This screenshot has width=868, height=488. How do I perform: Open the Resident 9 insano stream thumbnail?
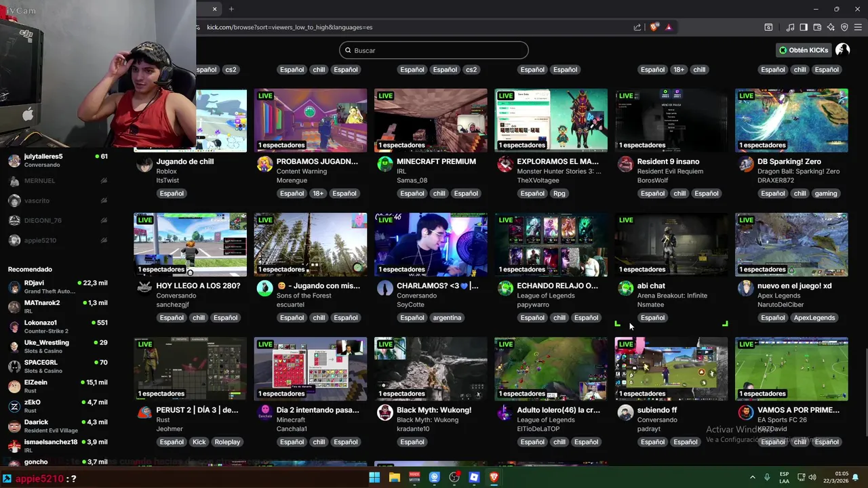(x=671, y=120)
